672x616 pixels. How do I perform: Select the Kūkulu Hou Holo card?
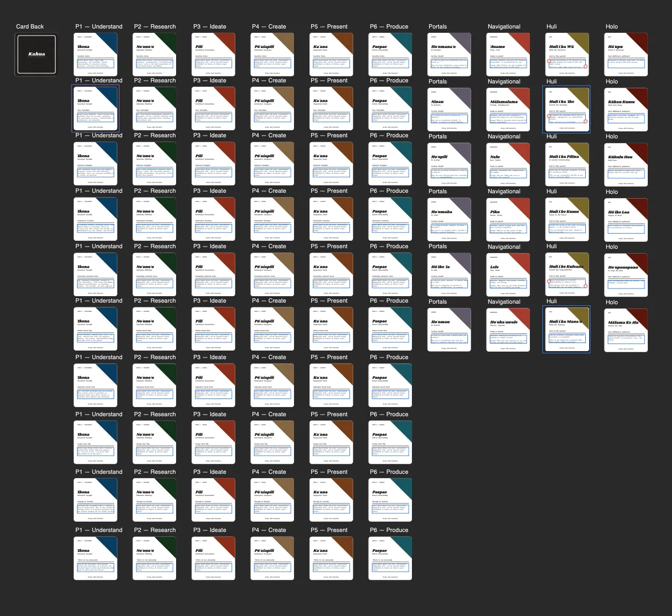[626, 164]
